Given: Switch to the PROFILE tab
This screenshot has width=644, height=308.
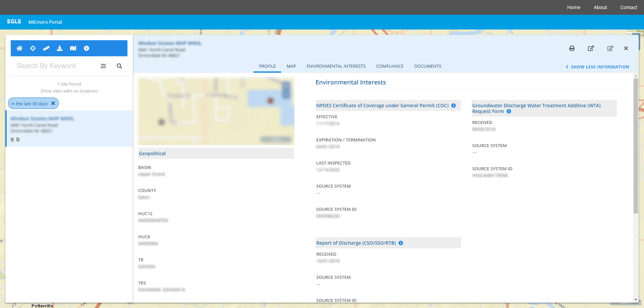Looking at the screenshot, I should pyautogui.click(x=267, y=66).
